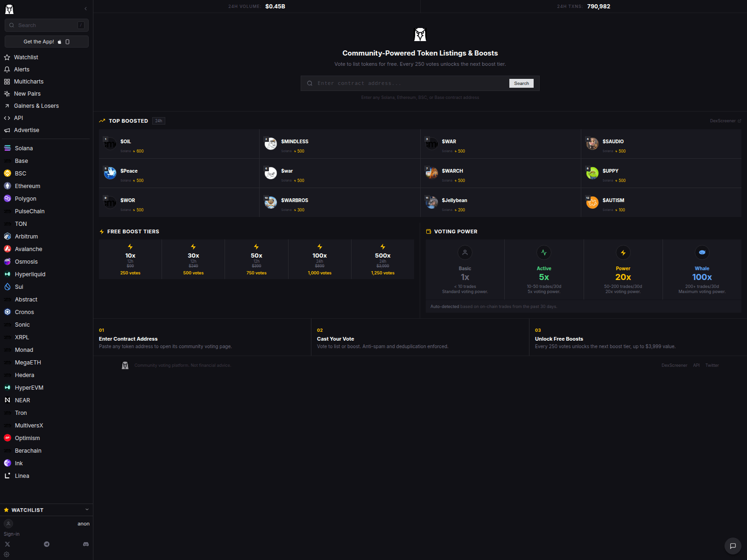The width and height of the screenshot is (747, 560).
Task: Open the DexScreener link in the footer
Action: pos(674,365)
